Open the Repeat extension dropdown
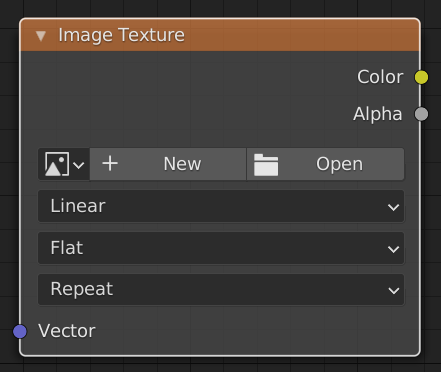 221,289
